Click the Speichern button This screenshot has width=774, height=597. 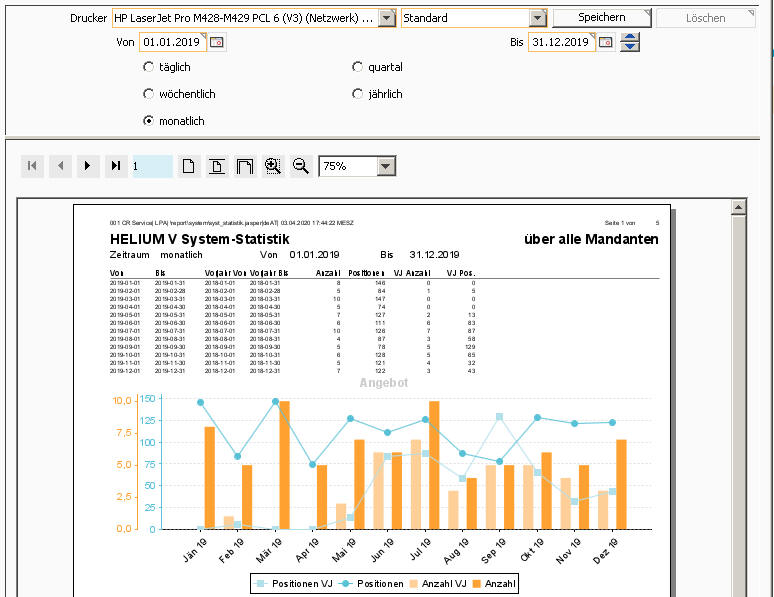click(x=601, y=18)
